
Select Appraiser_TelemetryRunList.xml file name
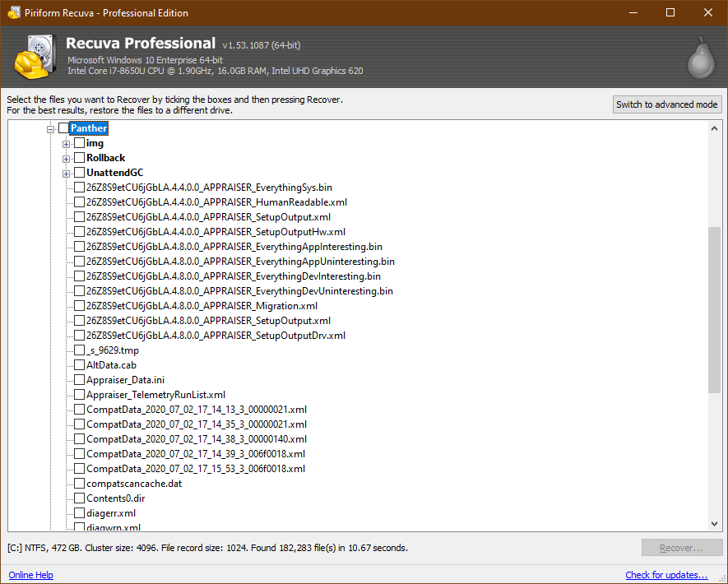pos(156,395)
